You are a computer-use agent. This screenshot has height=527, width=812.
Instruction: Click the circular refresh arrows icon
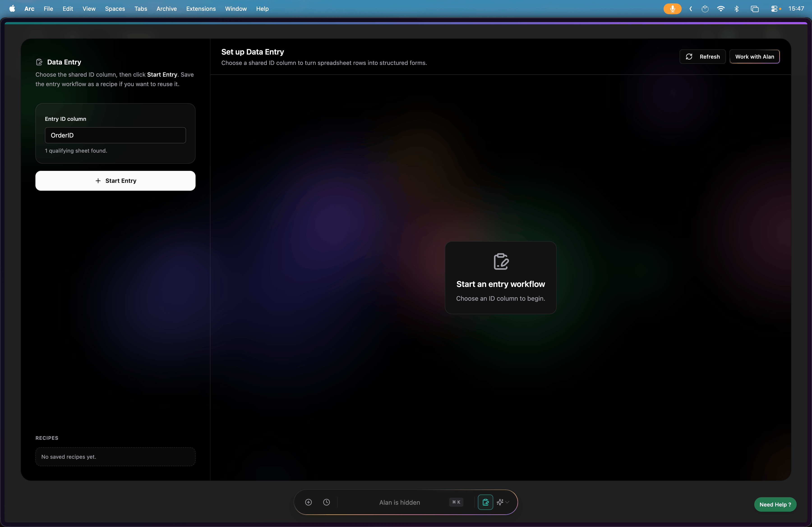(689, 57)
